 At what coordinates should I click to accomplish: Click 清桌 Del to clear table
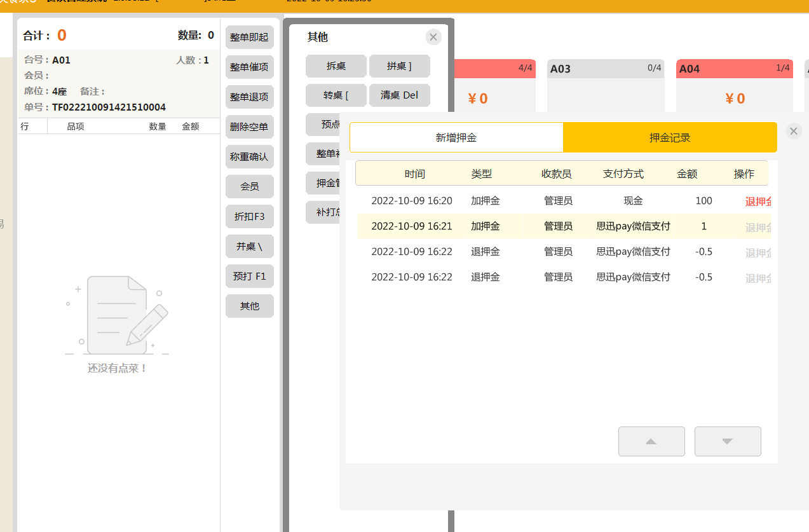[x=399, y=95]
